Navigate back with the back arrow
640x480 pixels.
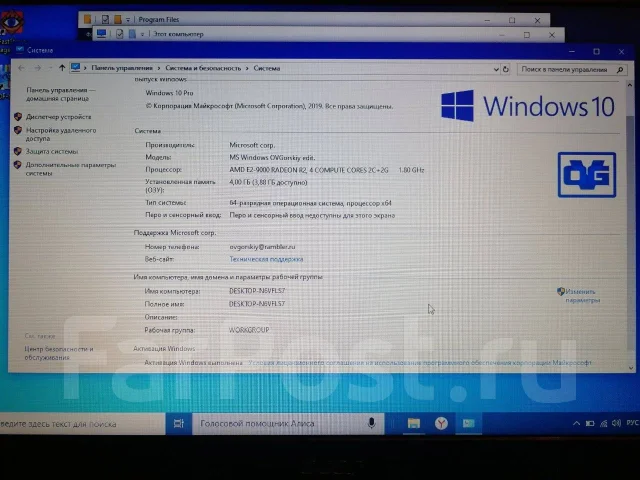[21, 68]
